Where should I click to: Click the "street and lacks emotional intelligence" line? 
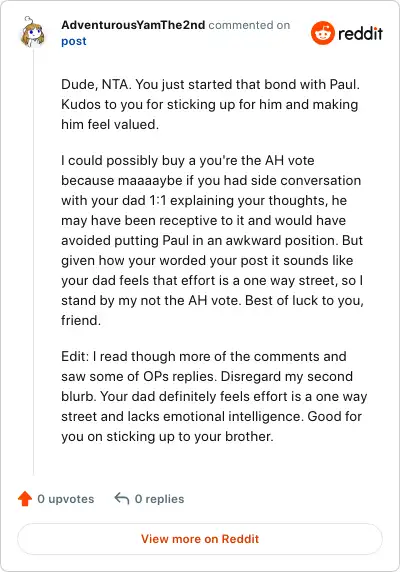(211, 416)
